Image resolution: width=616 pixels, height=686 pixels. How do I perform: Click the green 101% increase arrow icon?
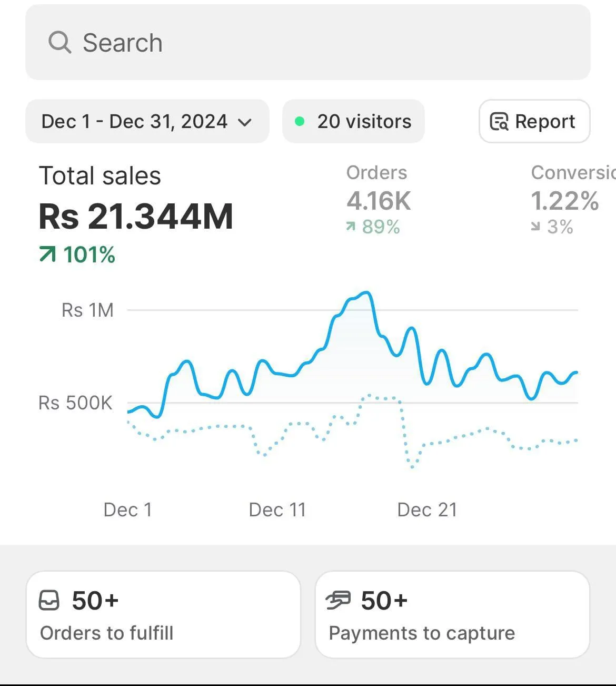(x=47, y=255)
